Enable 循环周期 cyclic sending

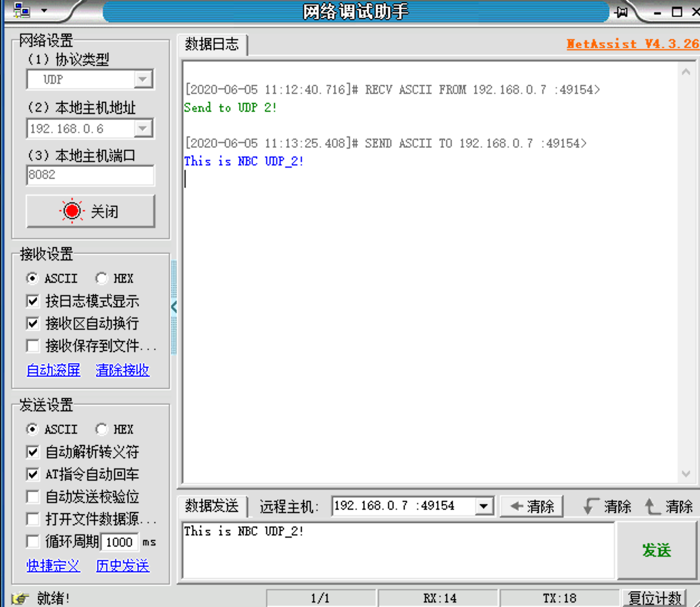(32, 541)
